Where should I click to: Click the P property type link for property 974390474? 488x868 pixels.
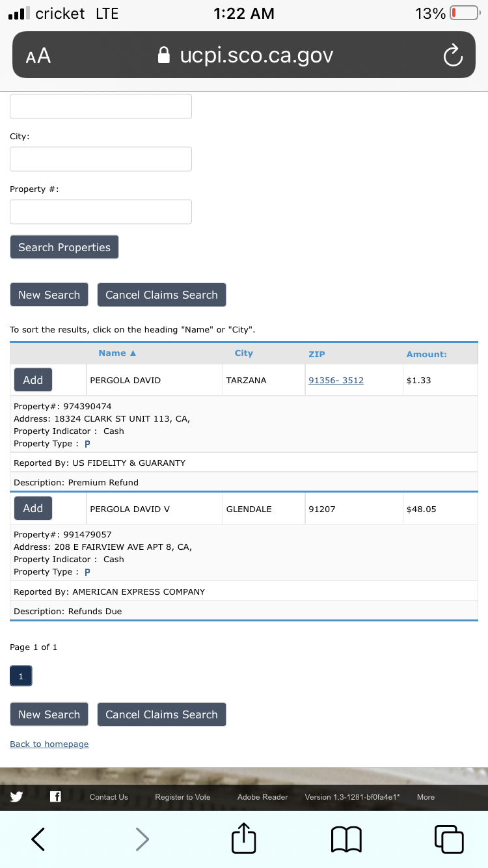coord(87,444)
